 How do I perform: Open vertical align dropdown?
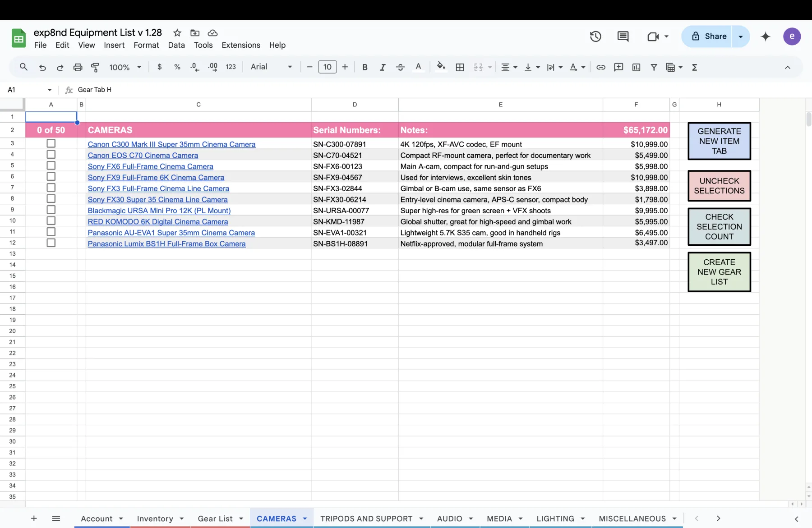pos(532,67)
